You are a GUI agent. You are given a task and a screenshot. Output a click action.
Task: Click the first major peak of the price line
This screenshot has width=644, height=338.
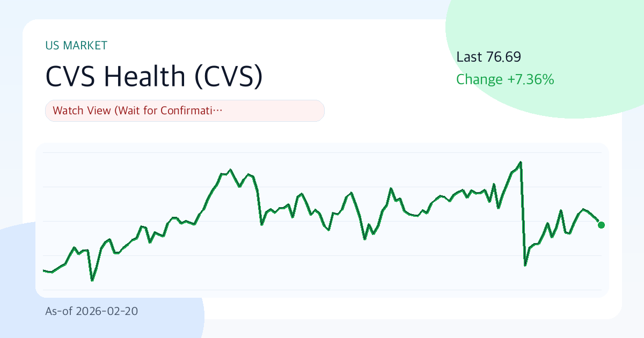tap(230, 170)
